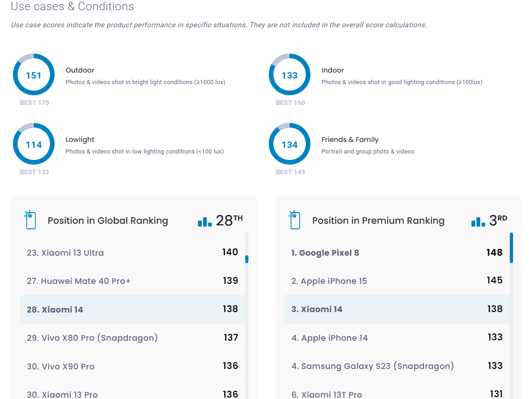The height and width of the screenshot is (399, 532).
Task: Open the 2. Apple iPhone 15 entry
Action: point(397,281)
